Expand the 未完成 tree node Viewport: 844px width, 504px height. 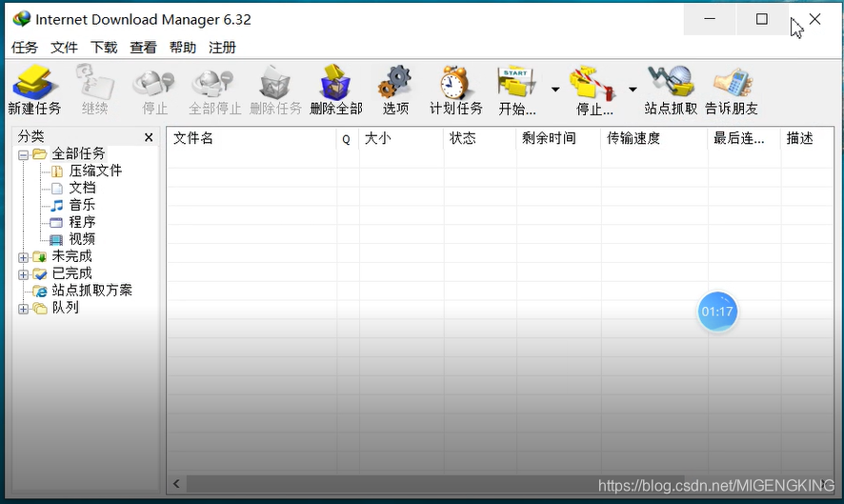tap(23, 257)
